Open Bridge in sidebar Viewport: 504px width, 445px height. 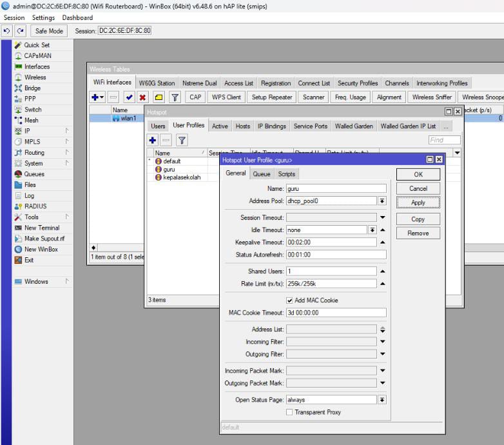tap(32, 88)
